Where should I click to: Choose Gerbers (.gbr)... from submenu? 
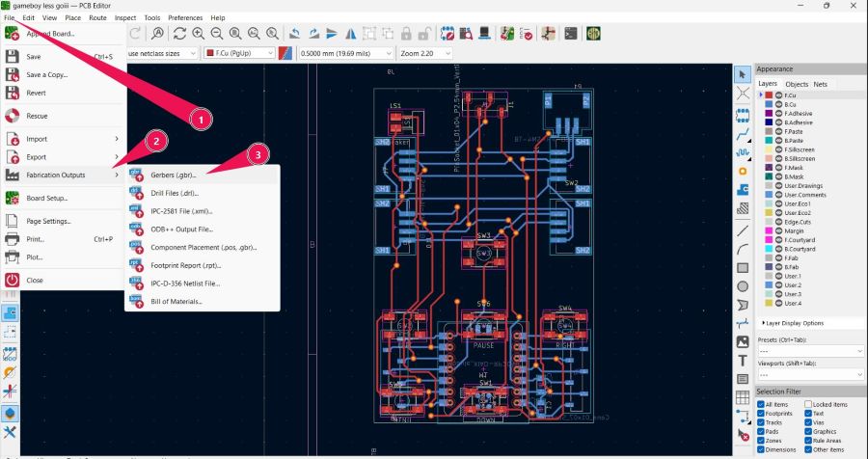pos(203,175)
